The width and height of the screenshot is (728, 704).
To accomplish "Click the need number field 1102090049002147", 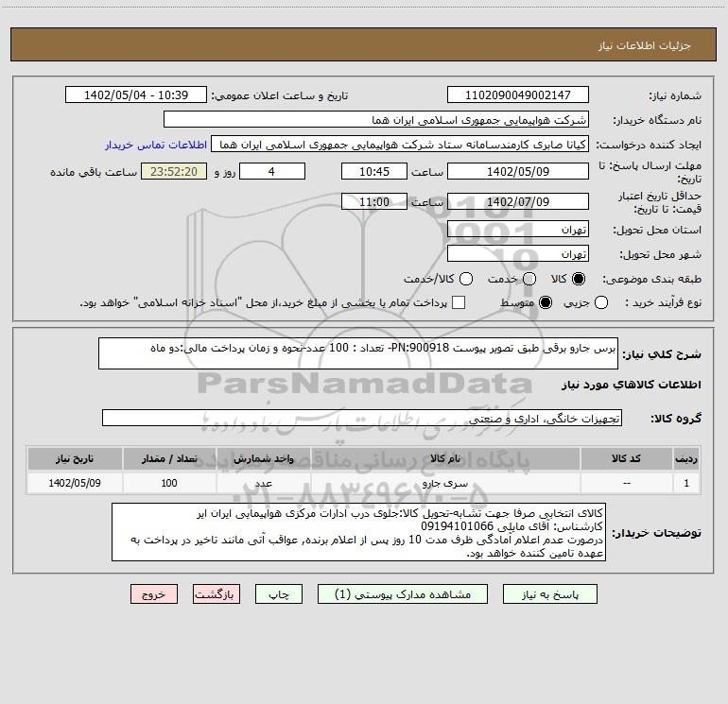I will click(518, 94).
